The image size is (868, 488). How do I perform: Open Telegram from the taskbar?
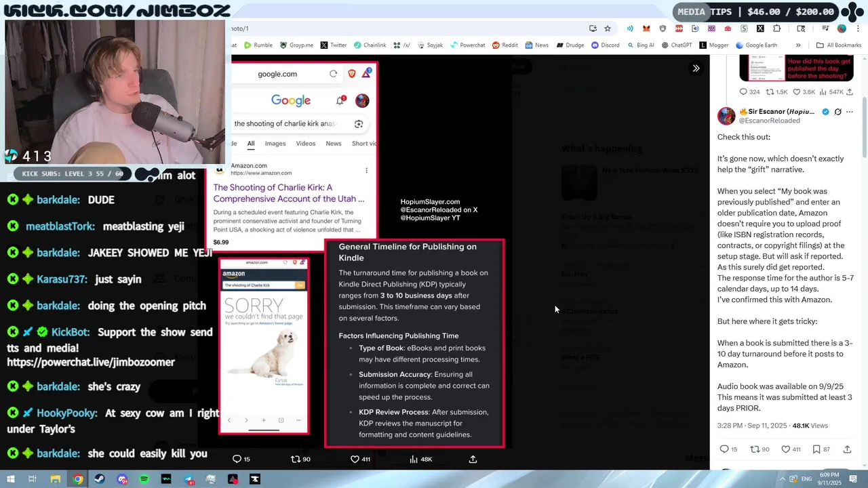[x=189, y=479]
